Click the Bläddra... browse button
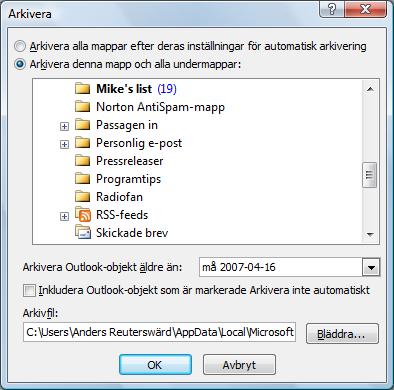 tap(342, 333)
